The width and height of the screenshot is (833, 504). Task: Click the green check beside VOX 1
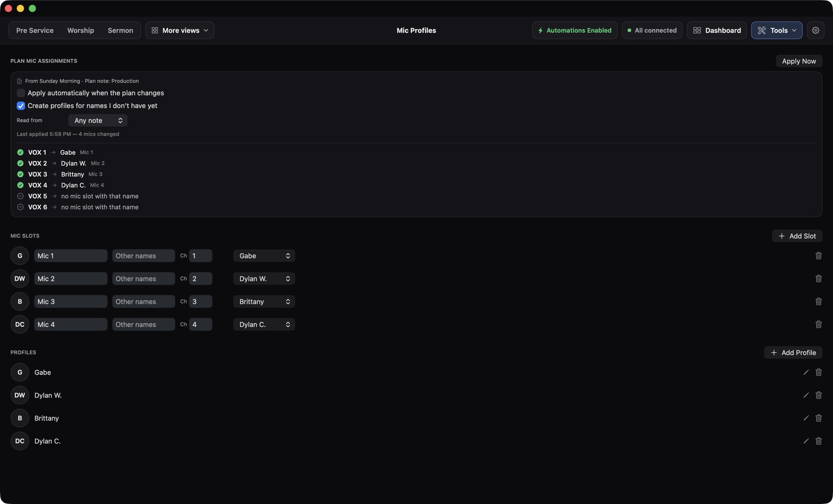(x=20, y=152)
